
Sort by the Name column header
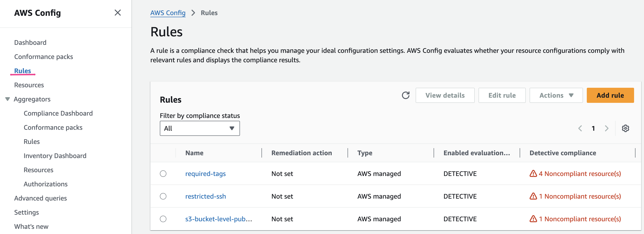pyautogui.click(x=194, y=153)
